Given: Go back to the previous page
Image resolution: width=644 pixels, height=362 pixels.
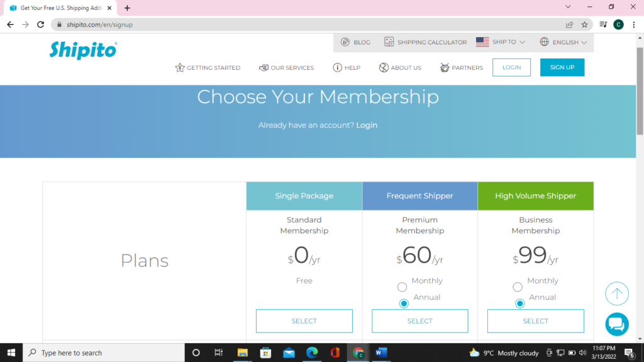Looking at the screenshot, I should tap(10, 25).
